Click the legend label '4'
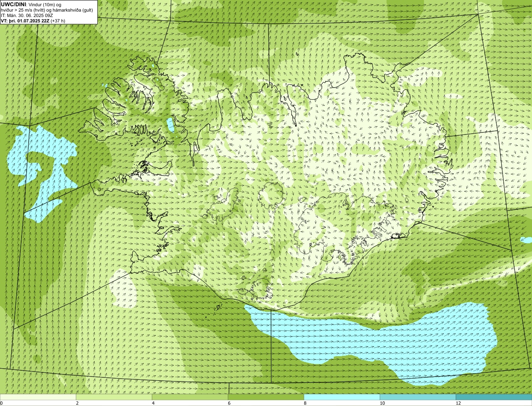This screenshot has width=532, height=406. tap(153, 403)
